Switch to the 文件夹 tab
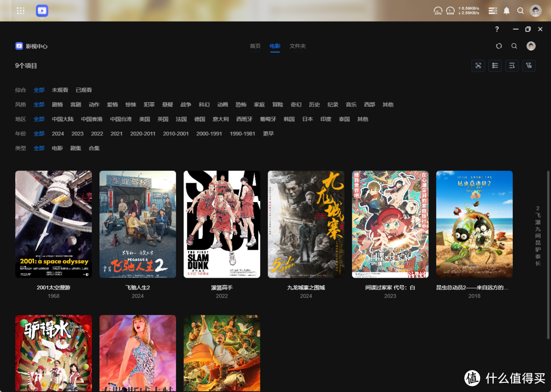 point(297,46)
